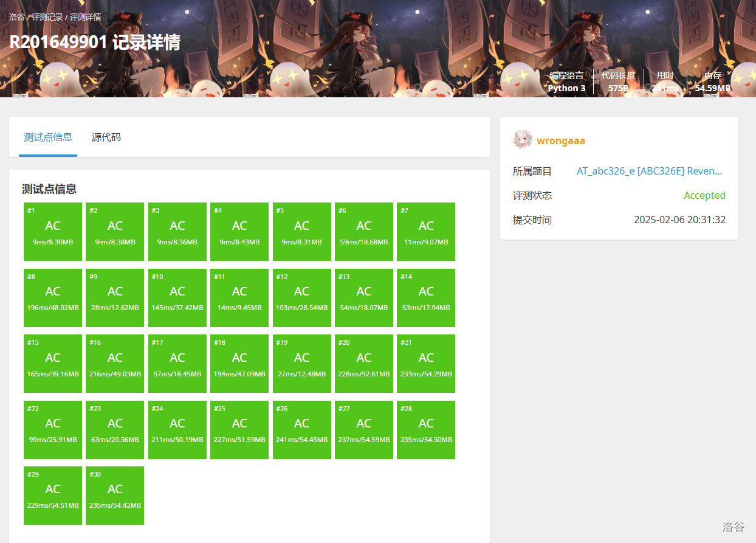Open the AT_abc326_e problem link
The width and height of the screenshot is (756, 543).
(x=649, y=171)
